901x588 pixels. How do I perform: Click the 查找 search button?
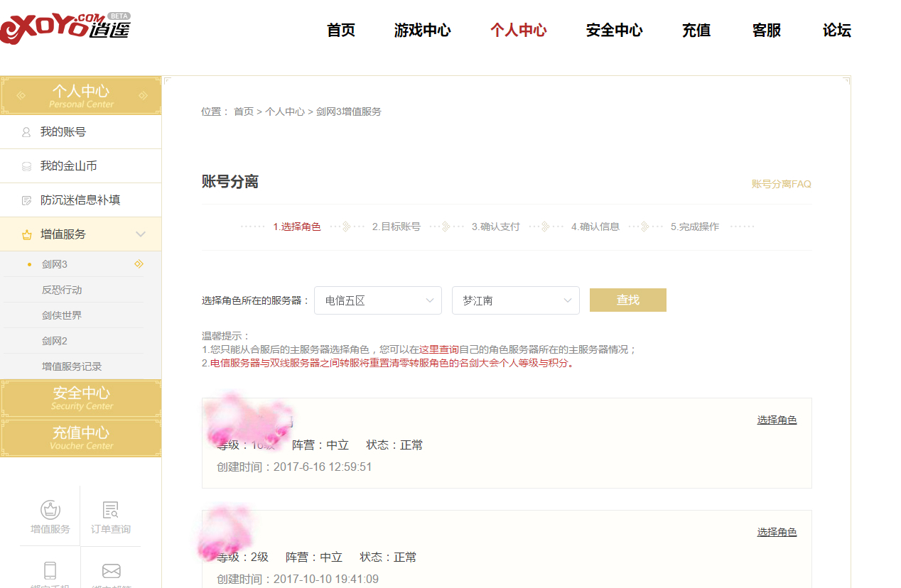pyautogui.click(x=628, y=300)
